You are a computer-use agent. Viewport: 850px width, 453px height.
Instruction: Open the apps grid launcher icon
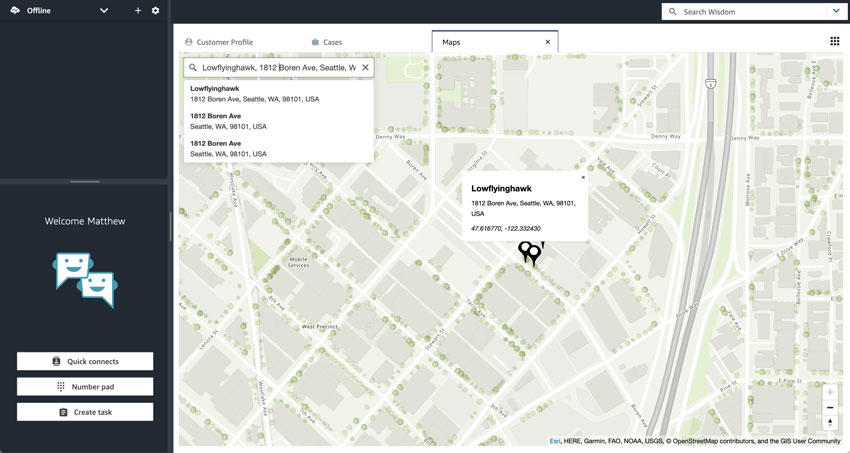click(x=835, y=42)
